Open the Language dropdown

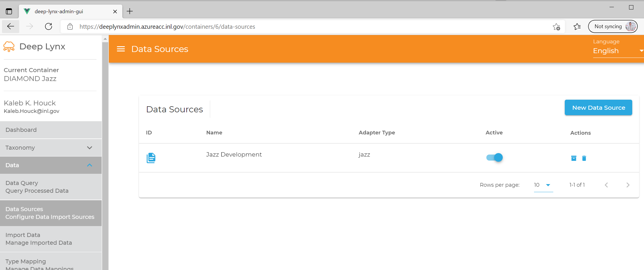point(617,51)
